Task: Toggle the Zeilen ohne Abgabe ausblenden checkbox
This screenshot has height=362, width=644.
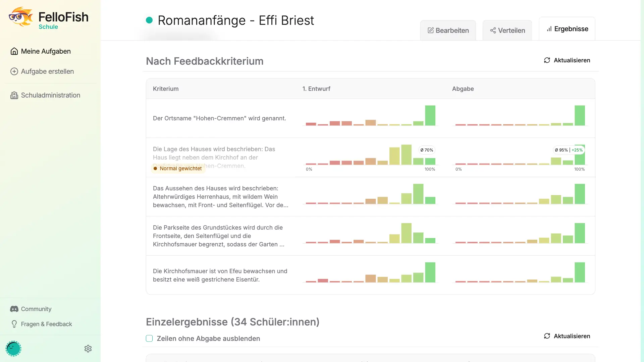Action: pyautogui.click(x=149, y=339)
